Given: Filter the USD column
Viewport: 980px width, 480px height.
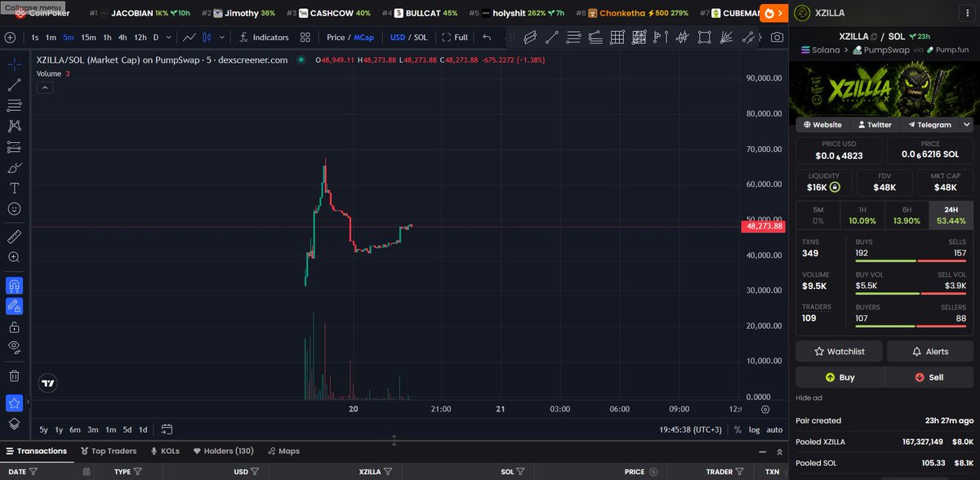Looking at the screenshot, I should point(256,472).
